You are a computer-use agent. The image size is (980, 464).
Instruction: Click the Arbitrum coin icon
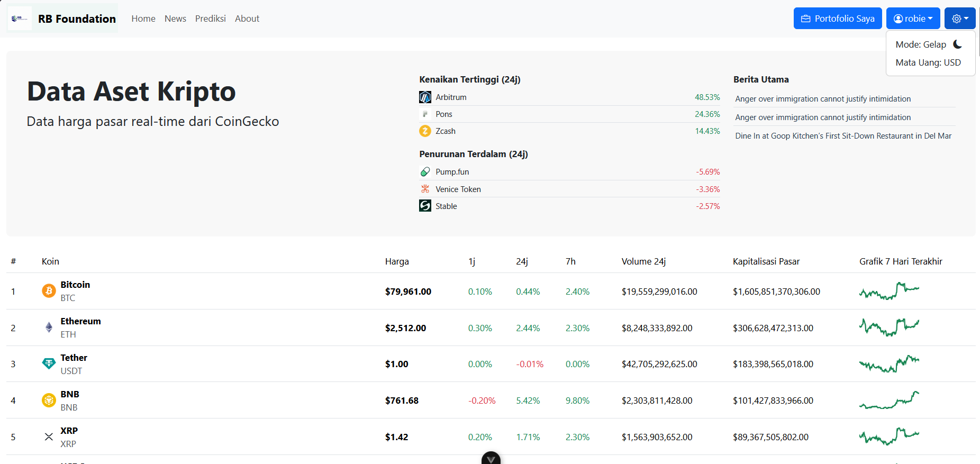(x=425, y=97)
